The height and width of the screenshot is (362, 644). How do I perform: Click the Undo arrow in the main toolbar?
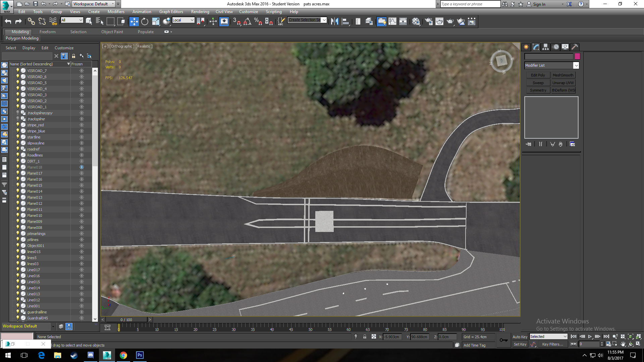[x=8, y=21]
